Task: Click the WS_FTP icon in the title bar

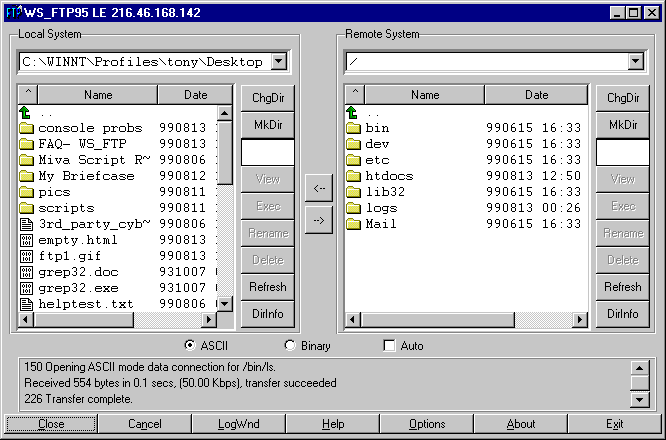Action: [x=14, y=12]
